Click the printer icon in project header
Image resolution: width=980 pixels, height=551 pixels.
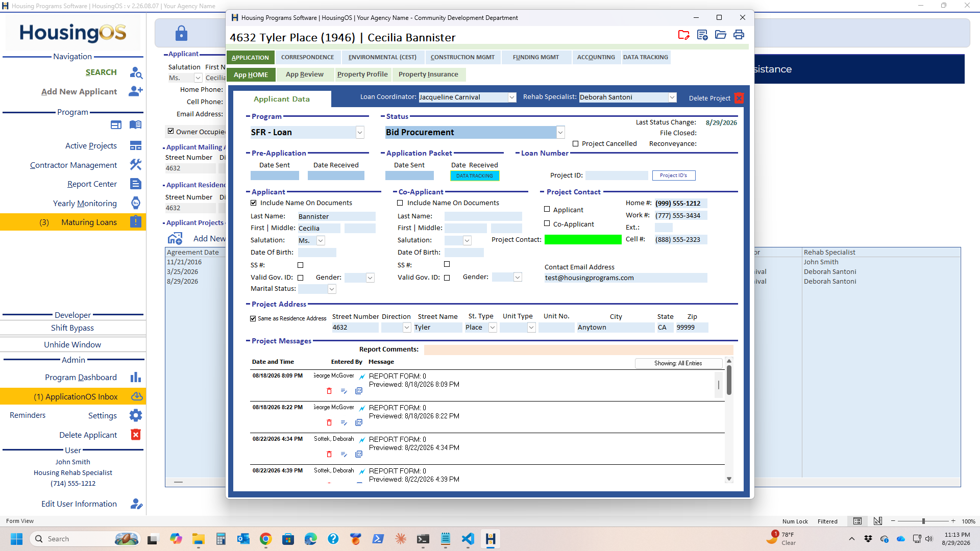[x=739, y=35]
